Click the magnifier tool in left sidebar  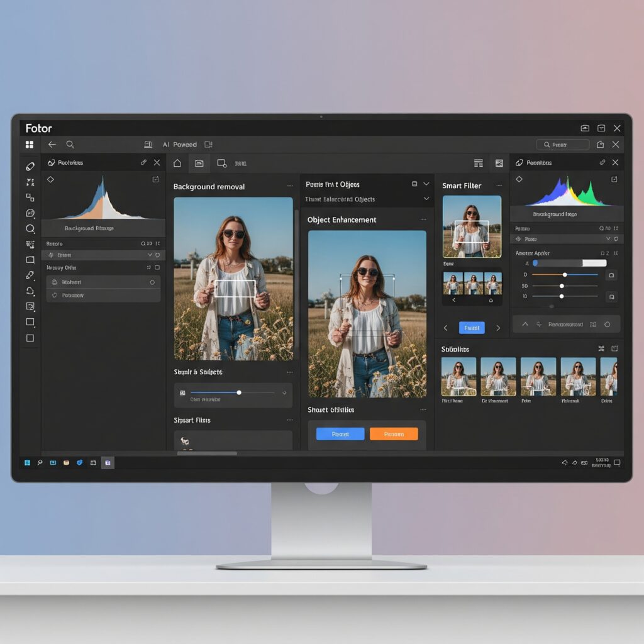(30, 229)
